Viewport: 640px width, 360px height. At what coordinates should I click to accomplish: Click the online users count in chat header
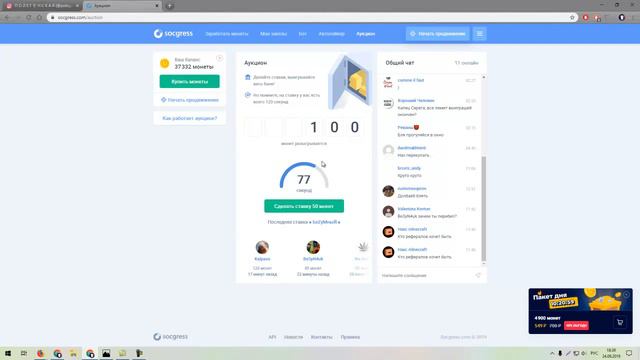[x=467, y=63]
